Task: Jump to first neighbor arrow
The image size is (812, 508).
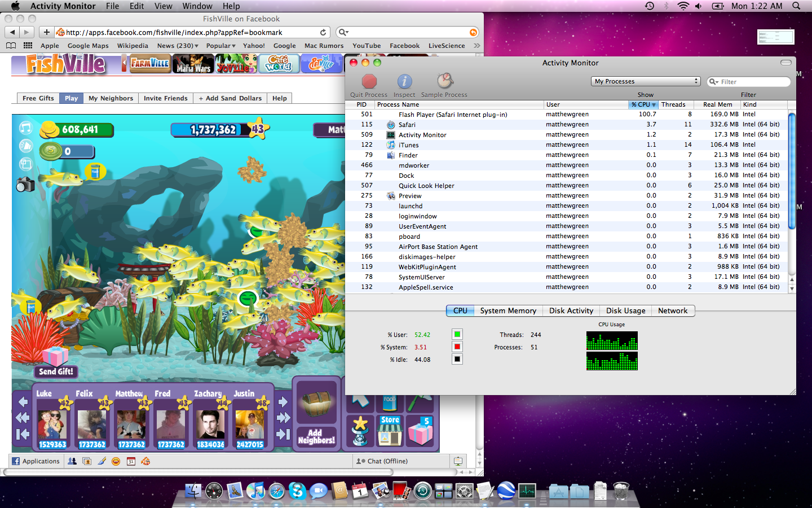Action: [23, 434]
